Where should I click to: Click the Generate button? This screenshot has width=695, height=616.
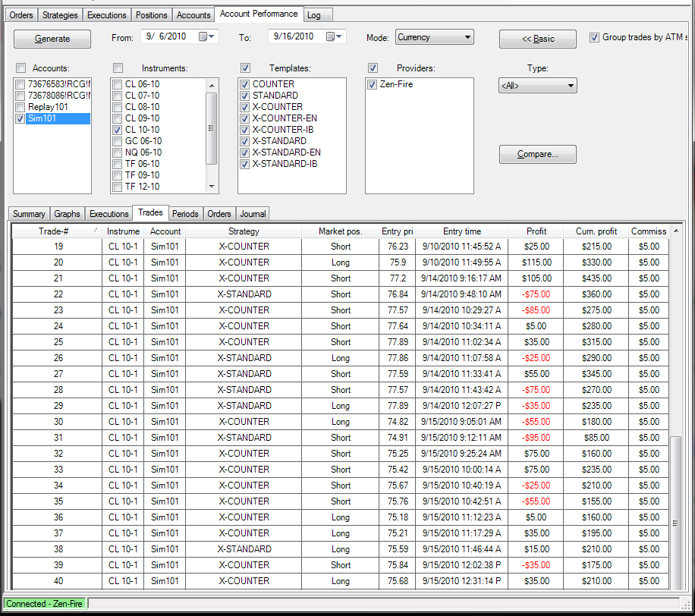pyautogui.click(x=52, y=39)
